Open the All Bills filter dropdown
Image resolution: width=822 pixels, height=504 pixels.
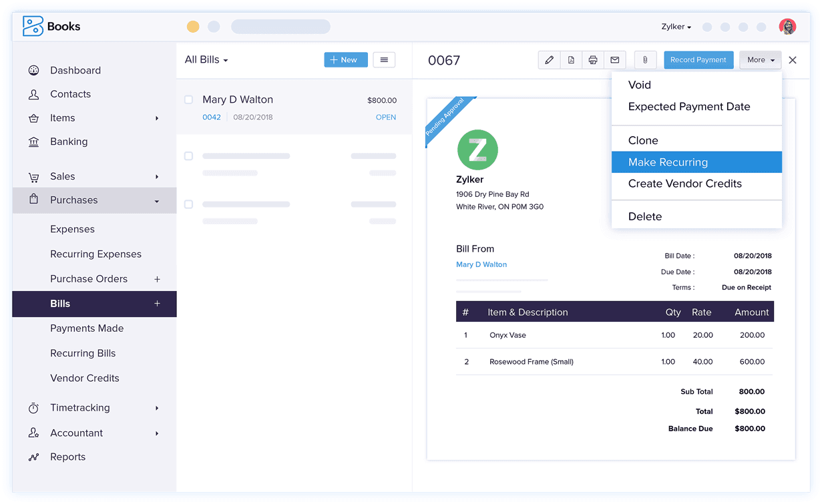(x=206, y=59)
